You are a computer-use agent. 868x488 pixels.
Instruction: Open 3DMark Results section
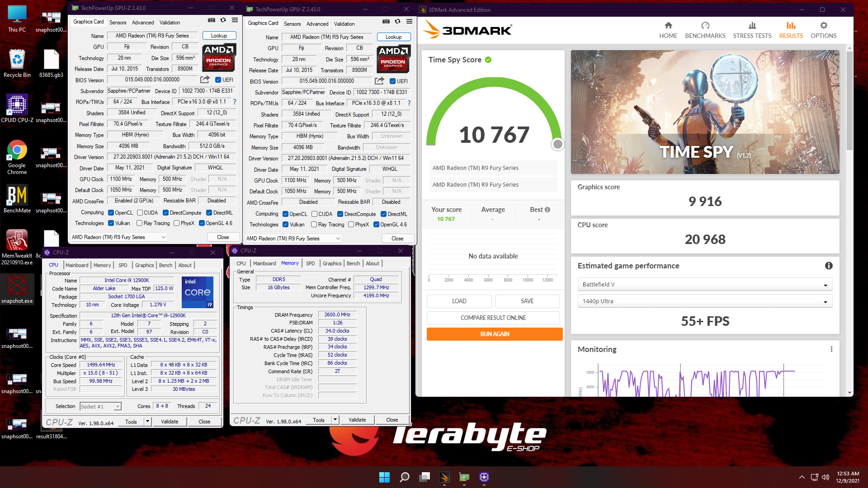click(x=791, y=30)
